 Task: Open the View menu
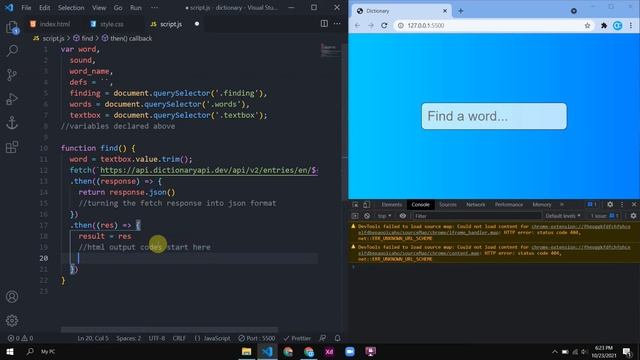99,7
